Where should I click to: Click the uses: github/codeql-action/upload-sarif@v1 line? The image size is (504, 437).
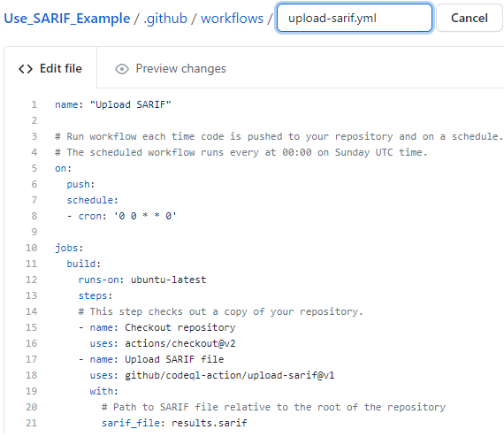212,375
